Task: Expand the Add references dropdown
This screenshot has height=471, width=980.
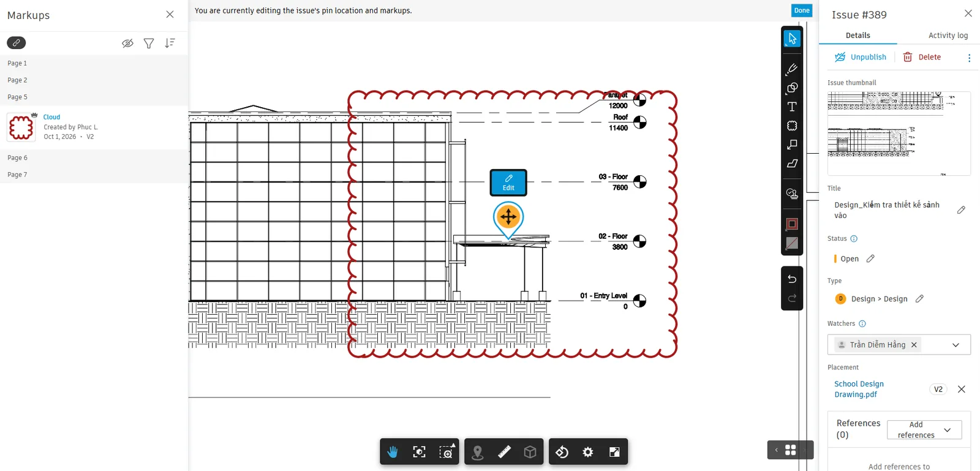Action: click(x=924, y=429)
